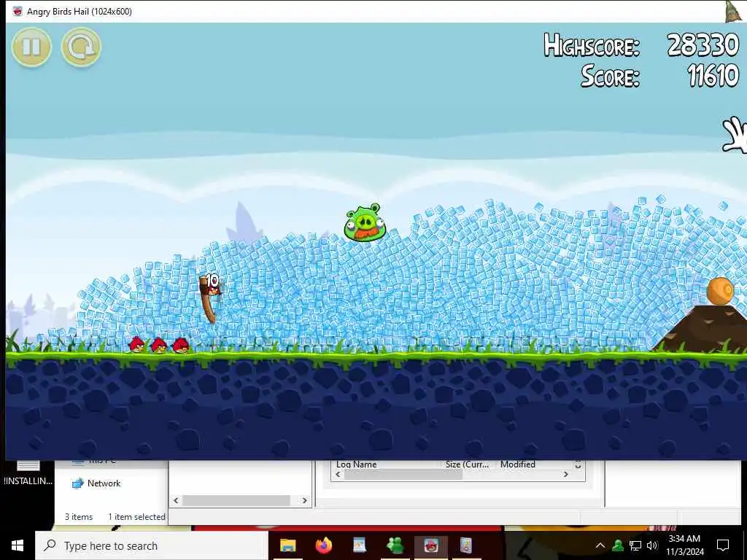Image resolution: width=747 pixels, height=560 pixels.
Task: Click the red bird loaded on the slingshot
Action: tap(214, 289)
